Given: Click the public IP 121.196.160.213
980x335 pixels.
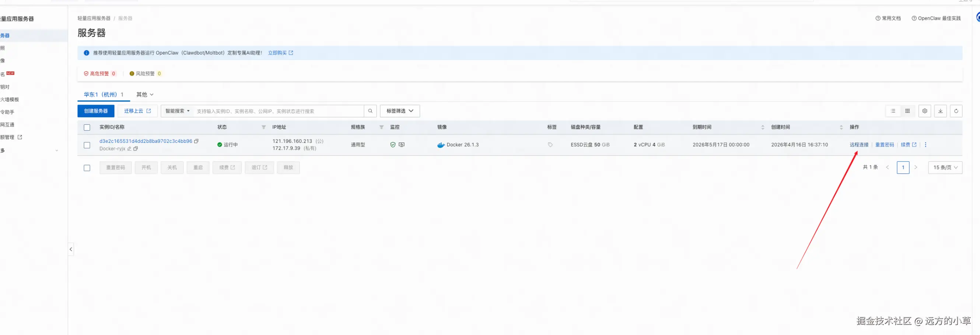Looking at the screenshot, I should (292, 141).
